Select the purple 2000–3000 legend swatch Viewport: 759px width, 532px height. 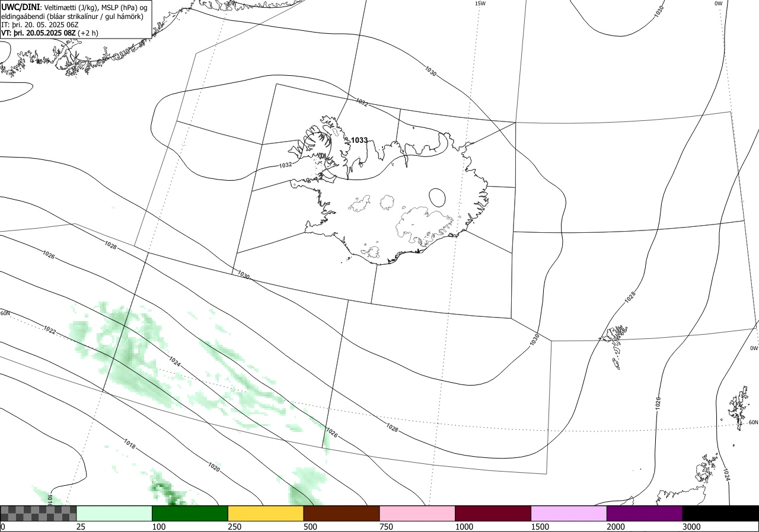645,513
